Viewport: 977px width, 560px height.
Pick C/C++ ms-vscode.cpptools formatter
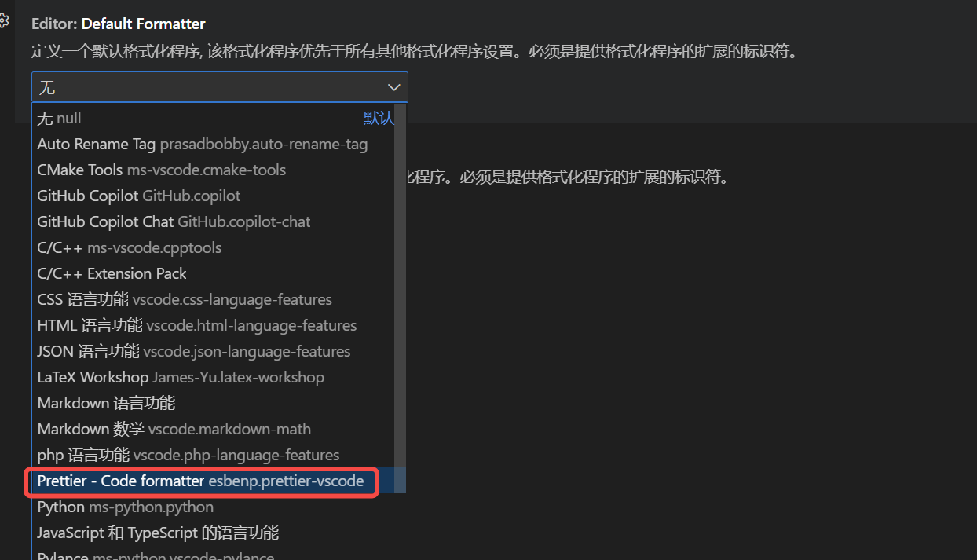point(214,247)
